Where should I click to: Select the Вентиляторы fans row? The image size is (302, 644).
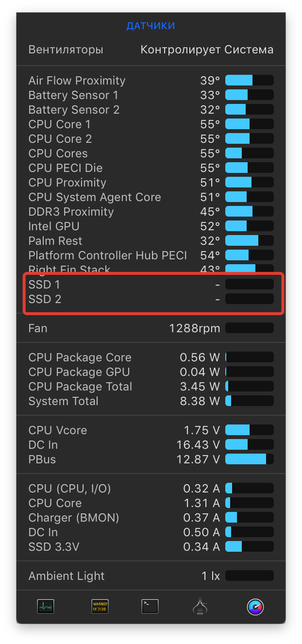[66, 50]
